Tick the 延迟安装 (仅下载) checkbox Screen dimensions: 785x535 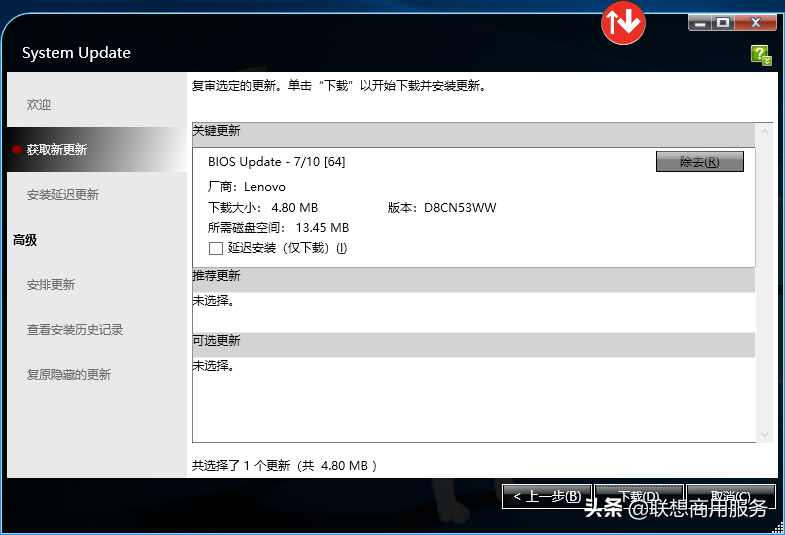pyautogui.click(x=216, y=248)
